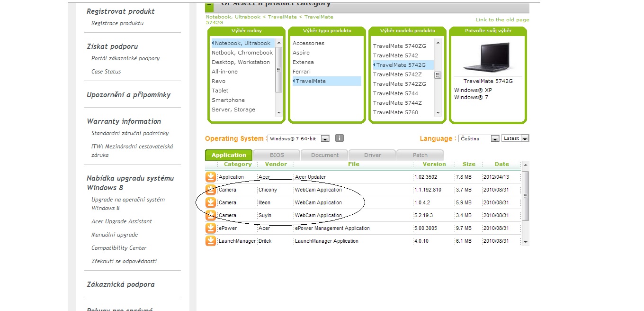
Task: Click the Vendor column header
Action: point(276,164)
